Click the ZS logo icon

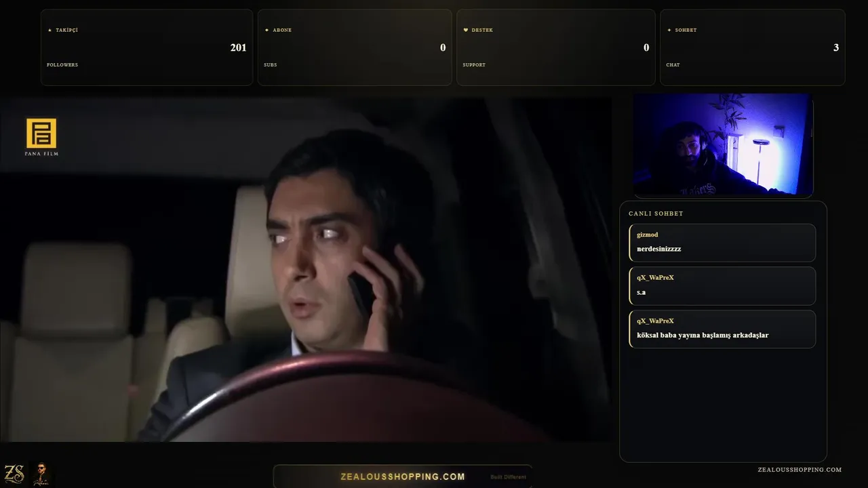click(x=14, y=474)
